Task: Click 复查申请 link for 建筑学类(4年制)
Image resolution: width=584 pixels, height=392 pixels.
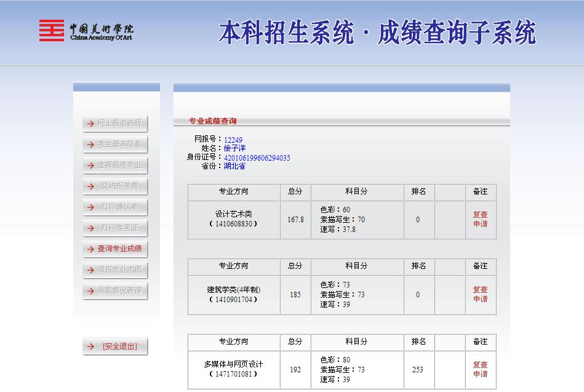Action: (x=481, y=294)
